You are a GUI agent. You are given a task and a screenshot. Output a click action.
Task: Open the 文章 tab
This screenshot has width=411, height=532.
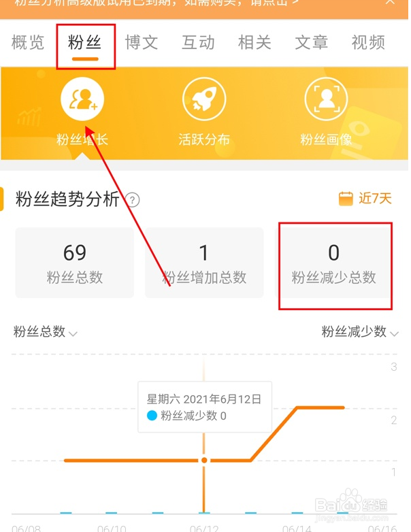click(x=312, y=43)
